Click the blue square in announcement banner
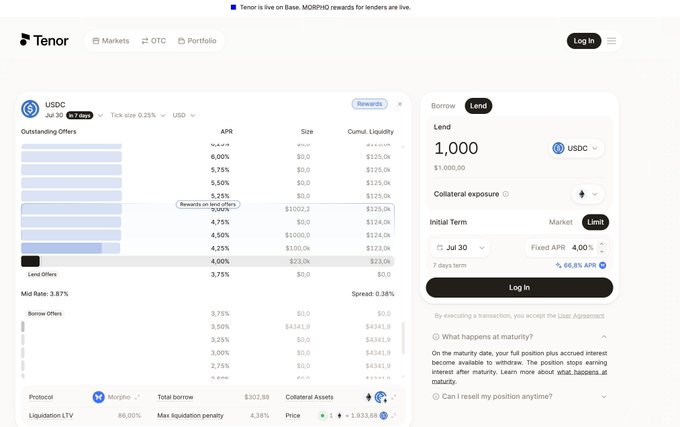Screen dimensions: 680x427 point(233,7)
